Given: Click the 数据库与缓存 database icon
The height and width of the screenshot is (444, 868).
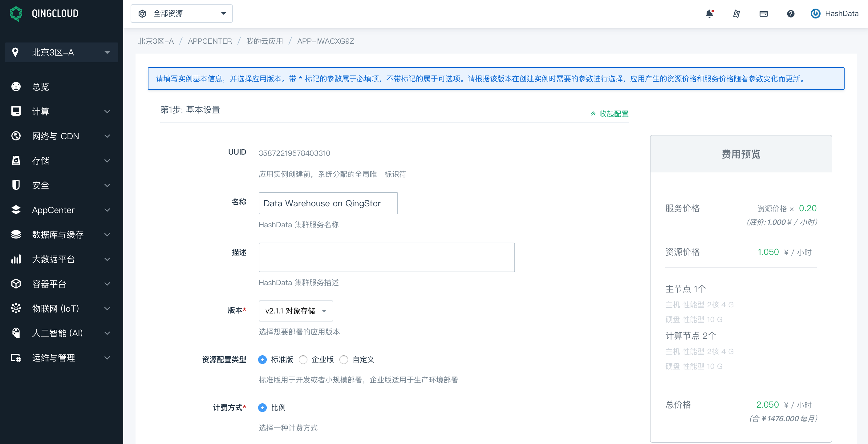Looking at the screenshot, I should [x=16, y=234].
